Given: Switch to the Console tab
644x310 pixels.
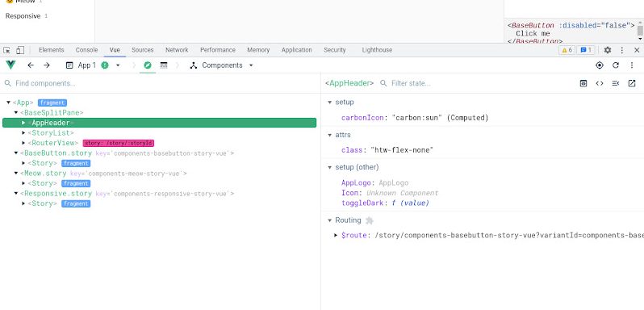Looking at the screenshot, I should pyautogui.click(x=86, y=50).
